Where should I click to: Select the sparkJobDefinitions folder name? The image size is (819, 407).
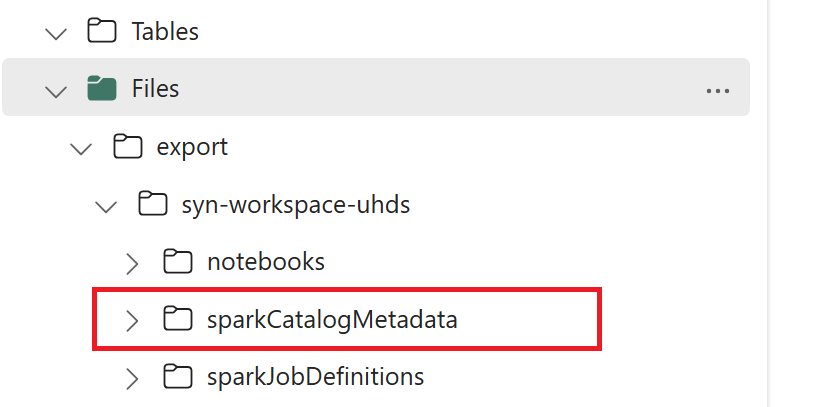[315, 377]
